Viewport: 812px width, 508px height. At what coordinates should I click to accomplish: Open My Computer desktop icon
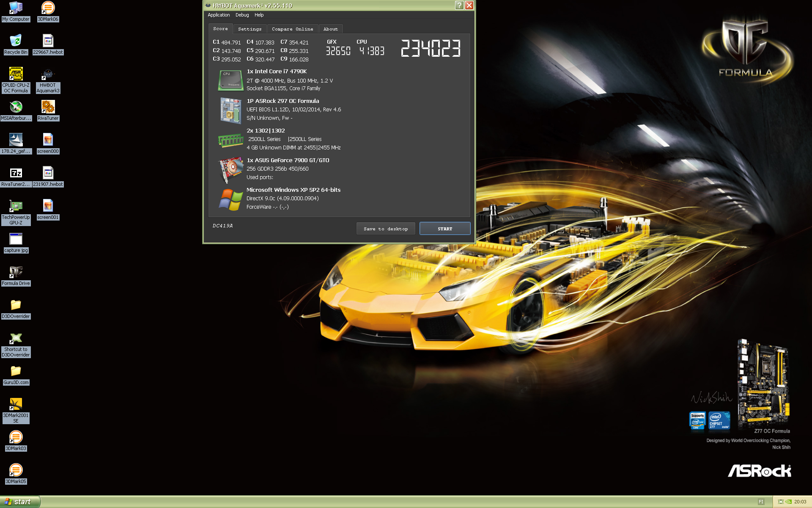pos(16,11)
